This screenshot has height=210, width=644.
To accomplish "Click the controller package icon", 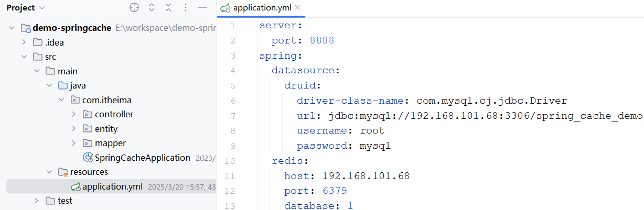I will tap(88, 114).
